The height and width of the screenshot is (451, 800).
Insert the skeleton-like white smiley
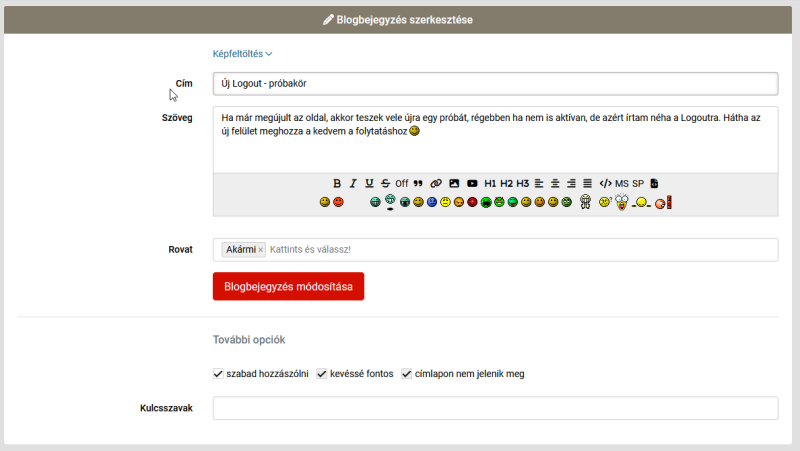[x=585, y=202]
